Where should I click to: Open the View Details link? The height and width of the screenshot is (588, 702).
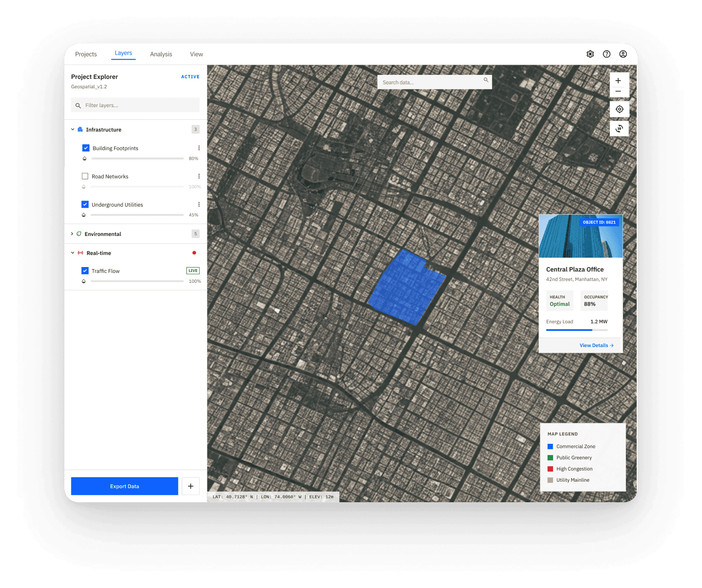[x=597, y=345]
